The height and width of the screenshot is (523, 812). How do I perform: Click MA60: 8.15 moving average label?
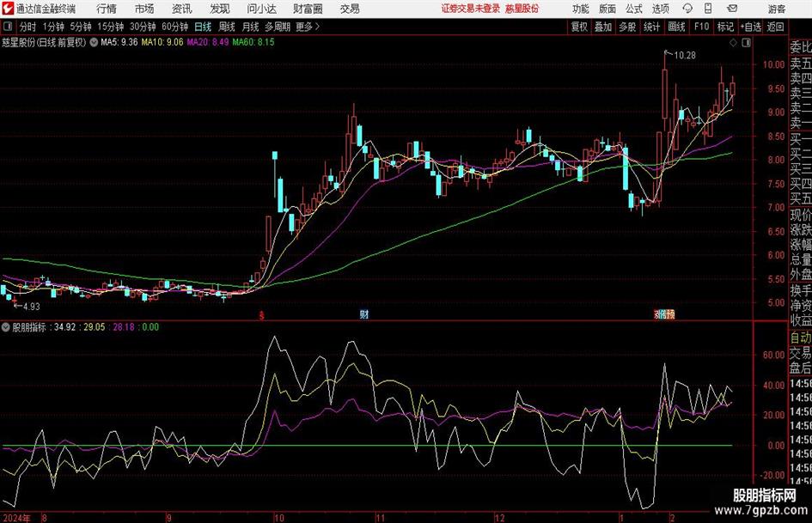(253, 42)
